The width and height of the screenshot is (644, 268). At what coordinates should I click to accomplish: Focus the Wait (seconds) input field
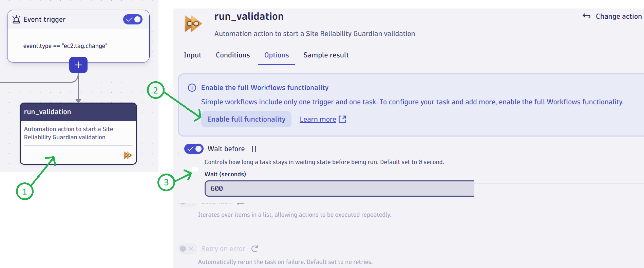(339, 189)
